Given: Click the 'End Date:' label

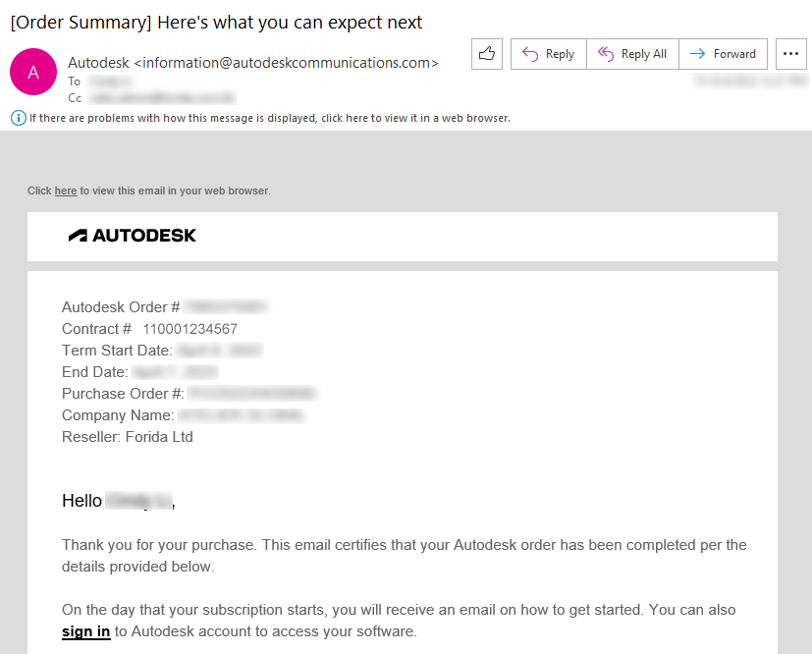Looking at the screenshot, I should [x=95, y=372].
